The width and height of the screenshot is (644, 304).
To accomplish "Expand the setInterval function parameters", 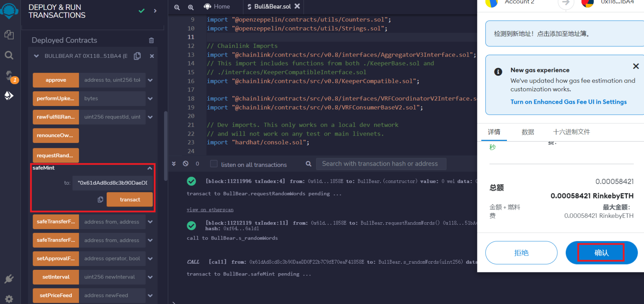I will (150, 277).
